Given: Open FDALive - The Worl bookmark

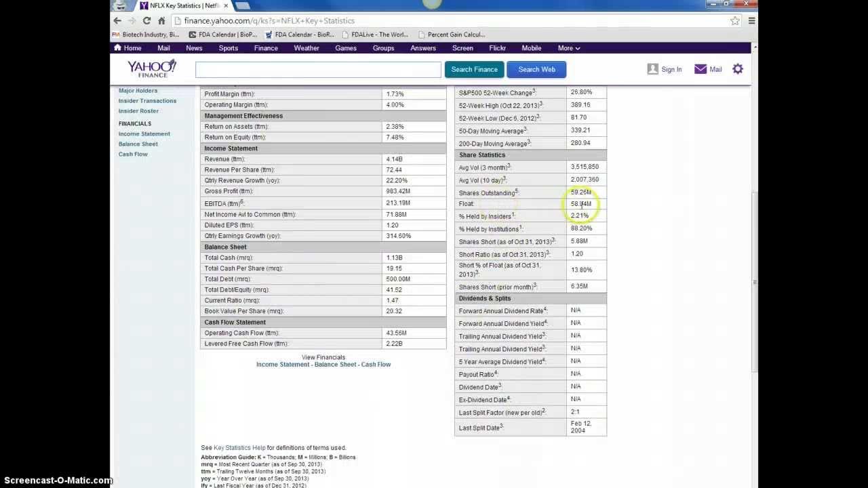Looking at the screenshot, I should (x=375, y=35).
